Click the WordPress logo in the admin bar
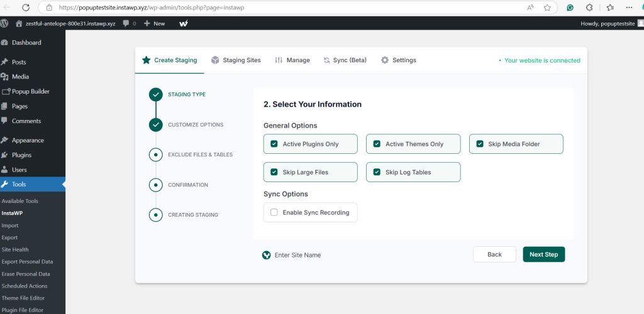This screenshot has width=644, height=314. (x=4, y=23)
